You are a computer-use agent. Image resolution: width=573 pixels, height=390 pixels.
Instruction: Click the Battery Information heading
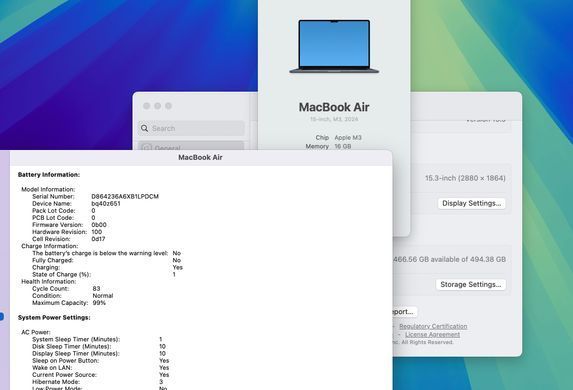49,175
